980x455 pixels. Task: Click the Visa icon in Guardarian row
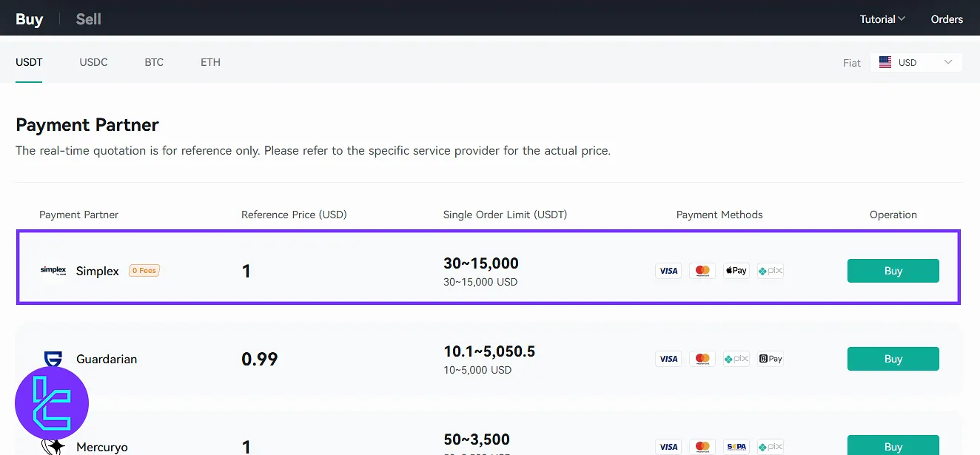668,359
